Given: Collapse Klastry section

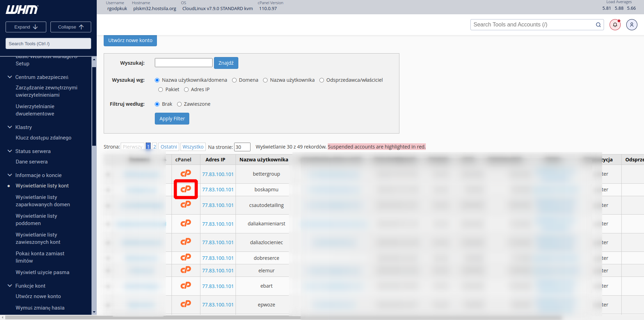Looking at the screenshot, I should tap(10, 127).
